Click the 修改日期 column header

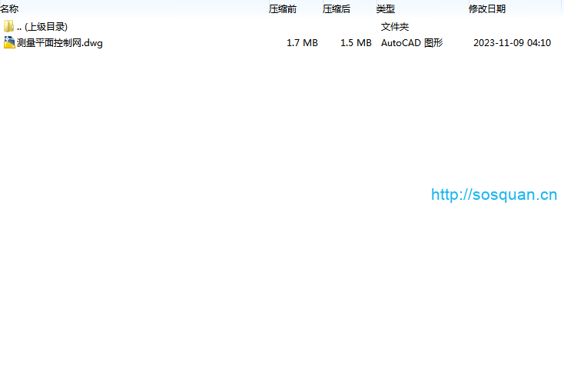[487, 9]
